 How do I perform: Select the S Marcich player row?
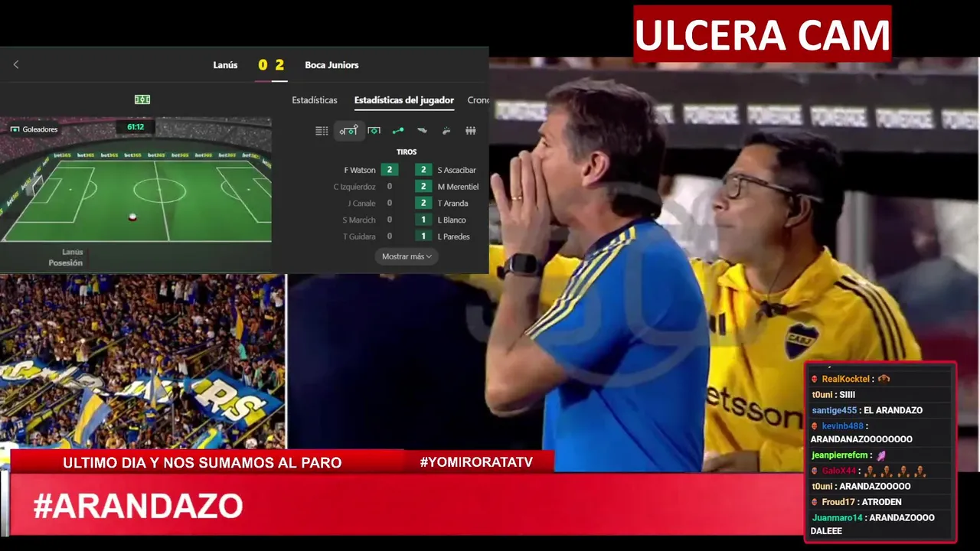(x=369, y=220)
